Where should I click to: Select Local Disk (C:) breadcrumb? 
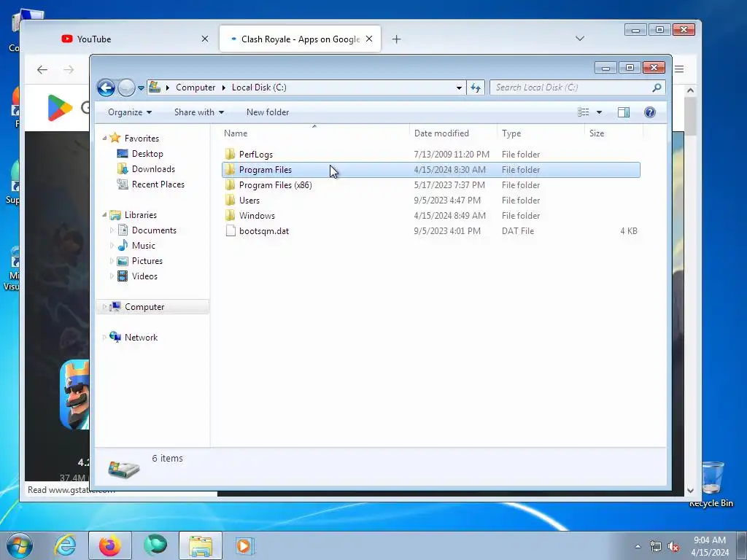coord(259,87)
